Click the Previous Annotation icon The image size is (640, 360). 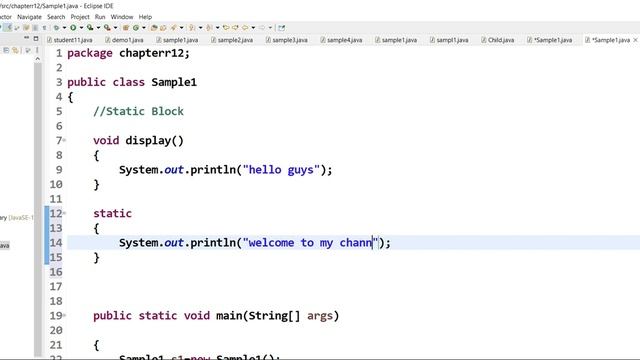(209, 28)
